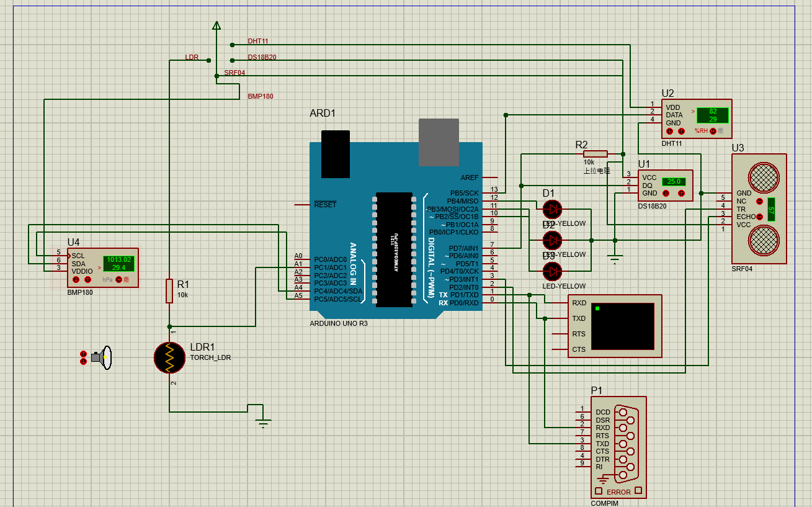Screen dimensions: 812x507
Task: Click the green 1013.02 pressure display on BMP180
Action: 119,260
